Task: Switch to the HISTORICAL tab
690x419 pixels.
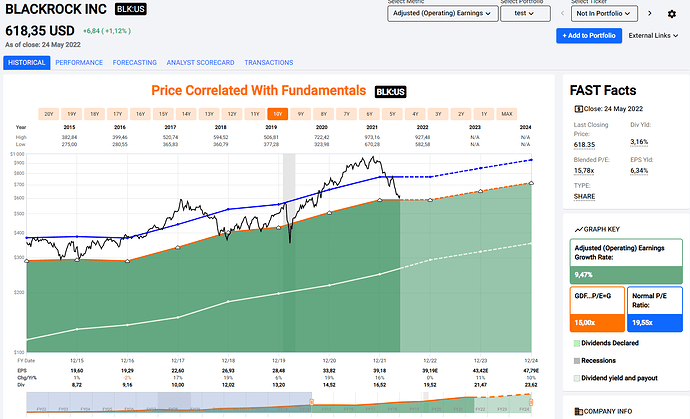Action: 27,62
